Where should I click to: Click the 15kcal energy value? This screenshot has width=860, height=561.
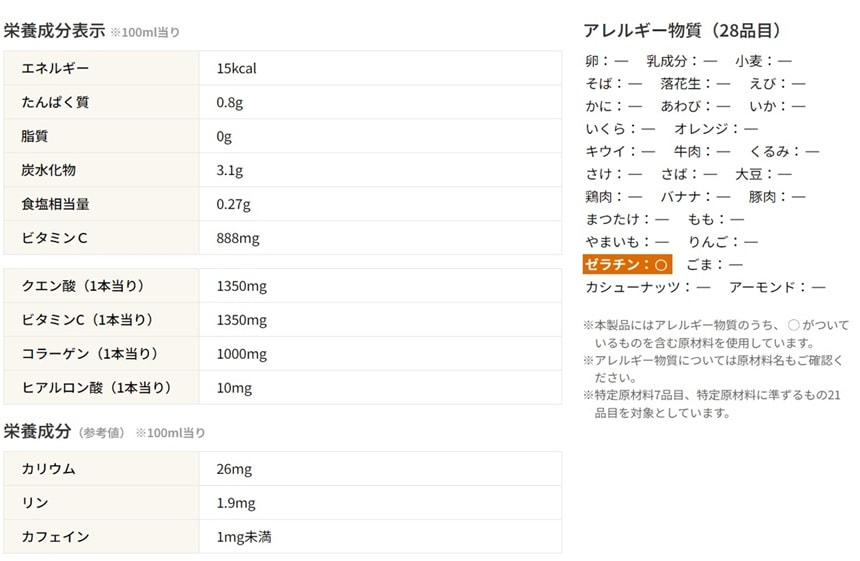click(x=237, y=68)
